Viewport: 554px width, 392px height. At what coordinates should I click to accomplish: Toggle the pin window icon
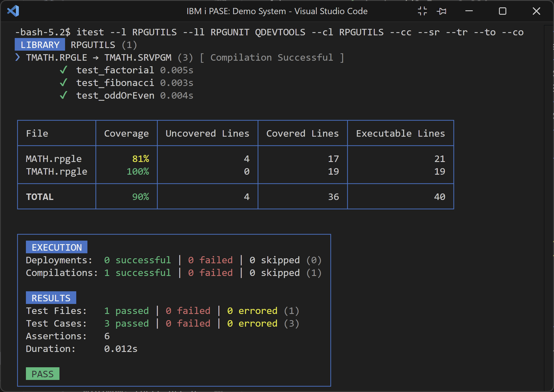coord(442,11)
